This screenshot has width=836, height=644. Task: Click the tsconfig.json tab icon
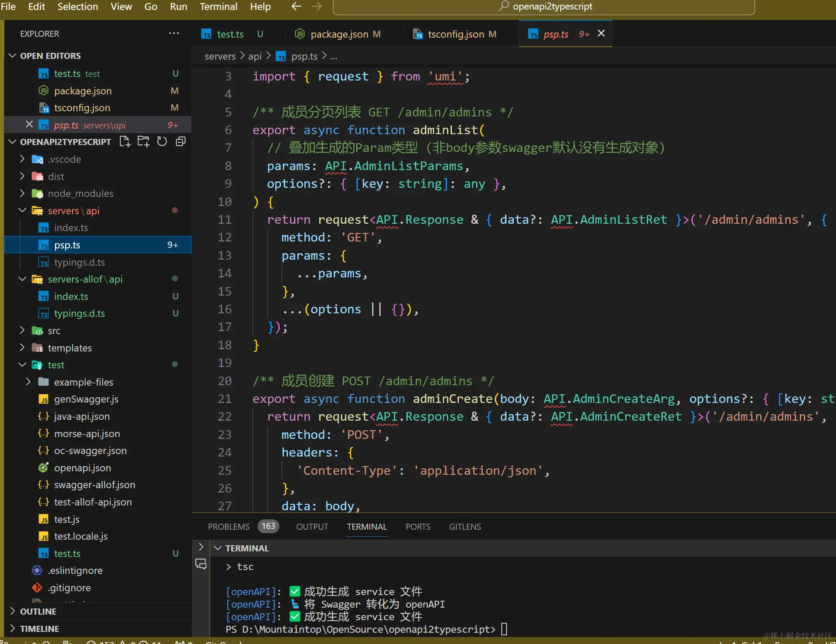[418, 34]
